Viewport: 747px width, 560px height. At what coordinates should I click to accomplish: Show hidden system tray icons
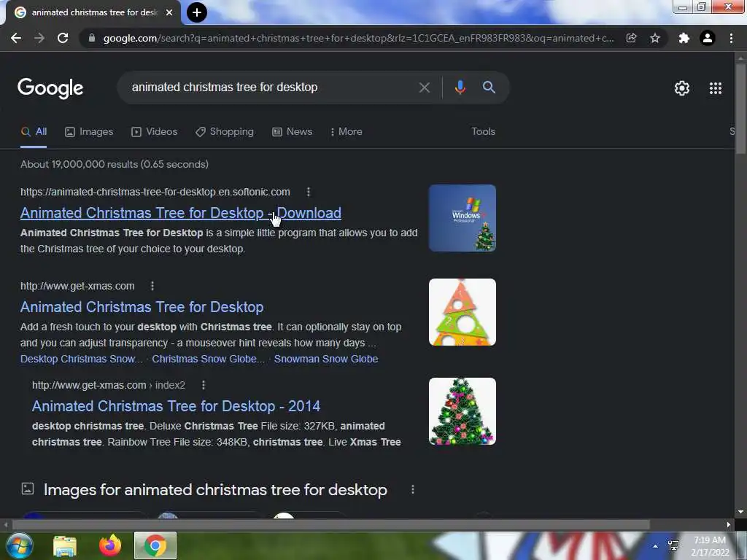(656, 546)
